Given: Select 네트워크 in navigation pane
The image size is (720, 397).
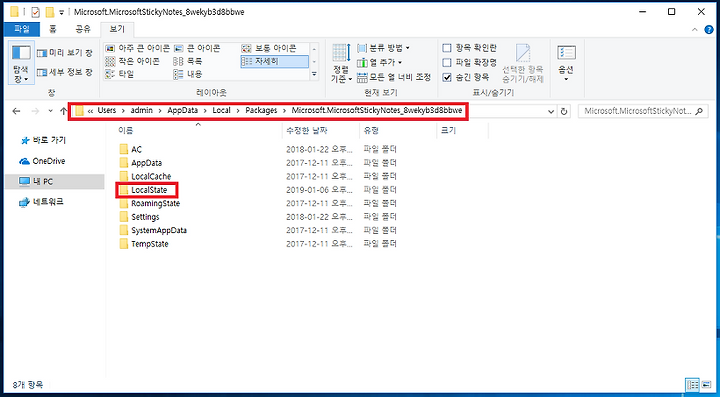Looking at the screenshot, I should click(41, 202).
